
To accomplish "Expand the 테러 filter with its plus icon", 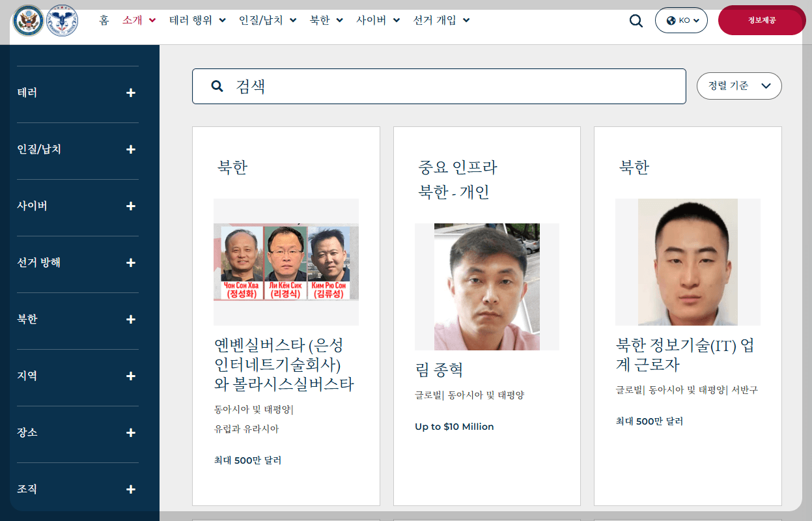I will 130,92.
